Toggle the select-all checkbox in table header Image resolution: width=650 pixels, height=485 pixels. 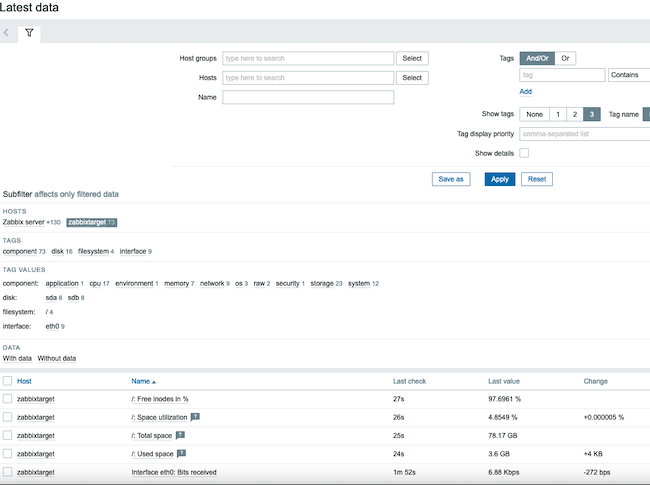8,381
